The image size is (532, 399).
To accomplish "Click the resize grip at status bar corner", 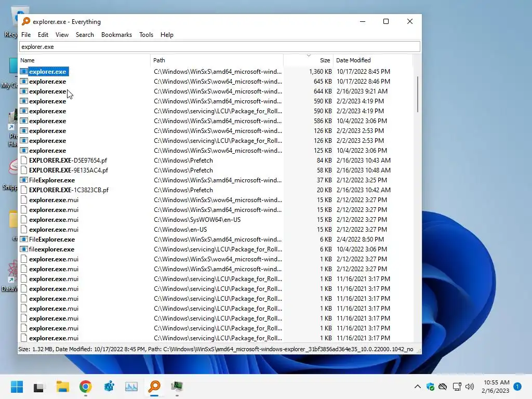I will pos(419,351).
